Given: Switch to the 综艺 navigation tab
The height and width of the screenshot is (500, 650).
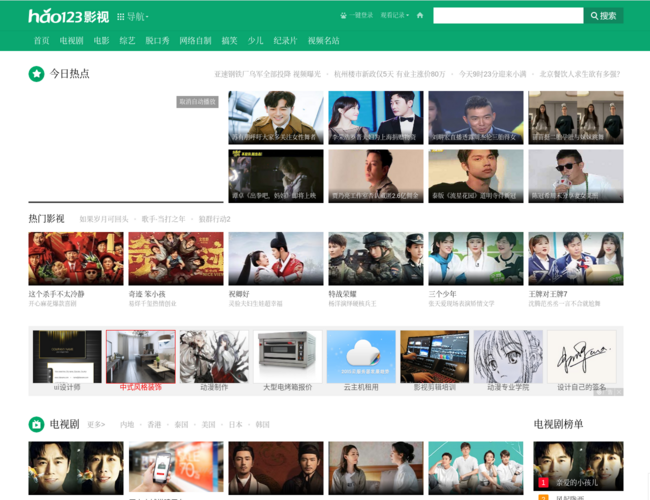Looking at the screenshot, I should coord(127,41).
